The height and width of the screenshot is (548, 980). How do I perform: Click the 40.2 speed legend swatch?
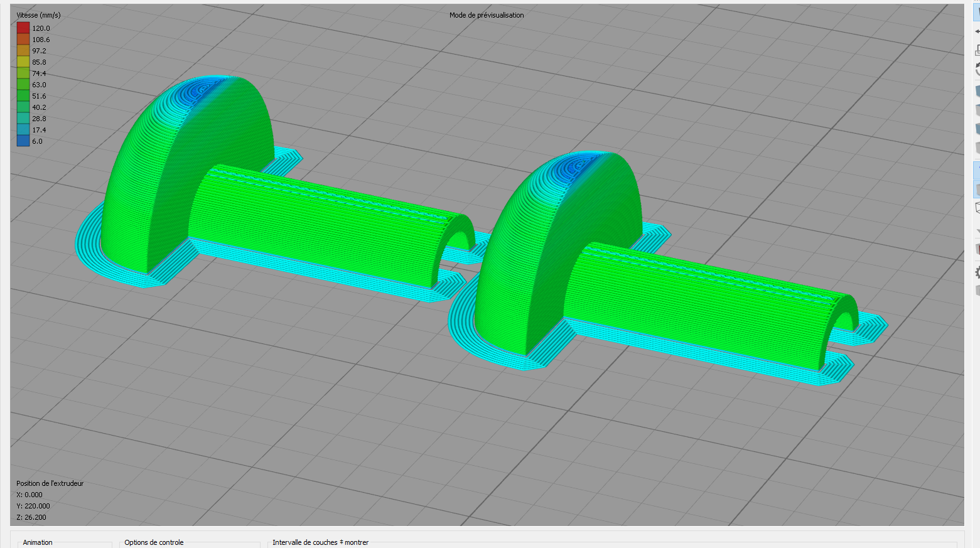(23, 107)
